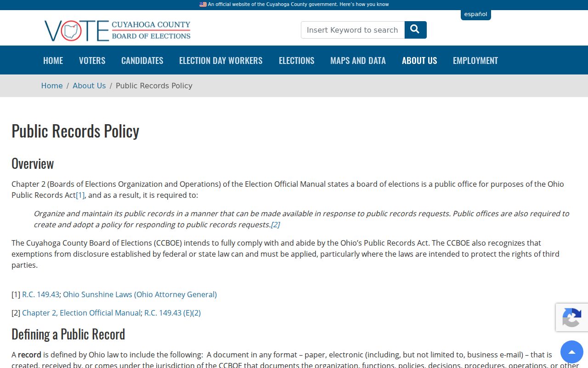
Task: Click the About Us breadcrumb link
Action: (x=89, y=86)
